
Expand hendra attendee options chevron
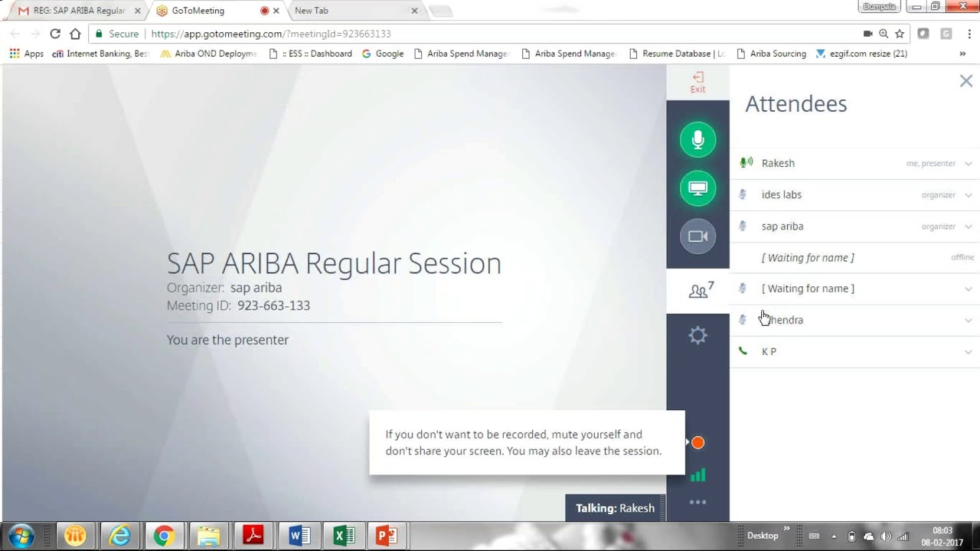click(x=969, y=321)
